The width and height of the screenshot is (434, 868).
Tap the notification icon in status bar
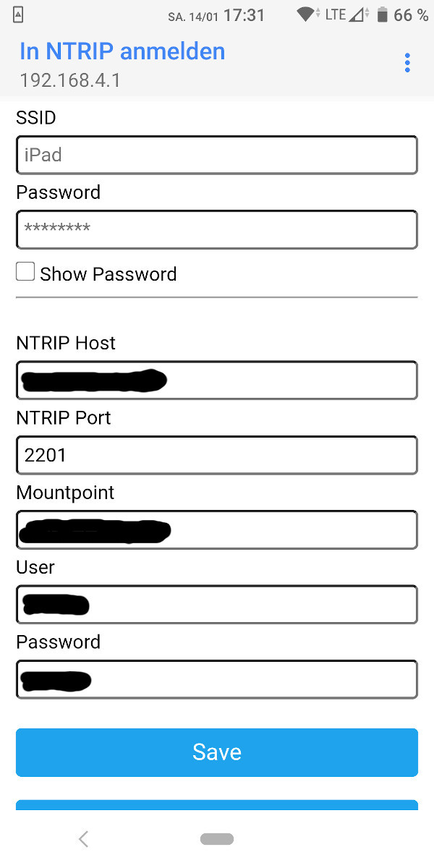[x=18, y=14]
